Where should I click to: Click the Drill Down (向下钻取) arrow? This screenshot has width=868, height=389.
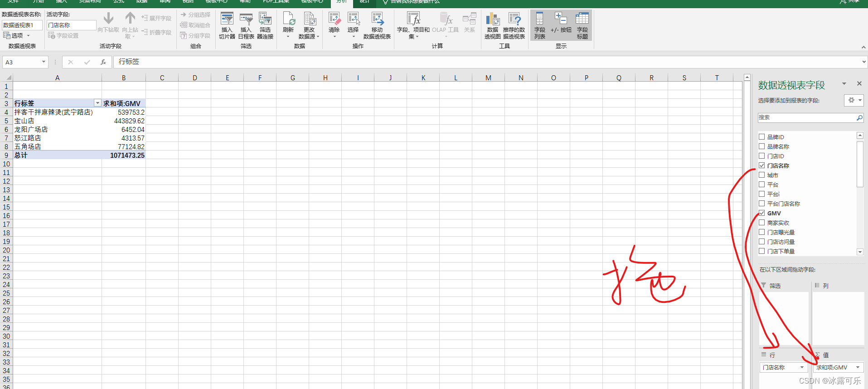(x=108, y=23)
